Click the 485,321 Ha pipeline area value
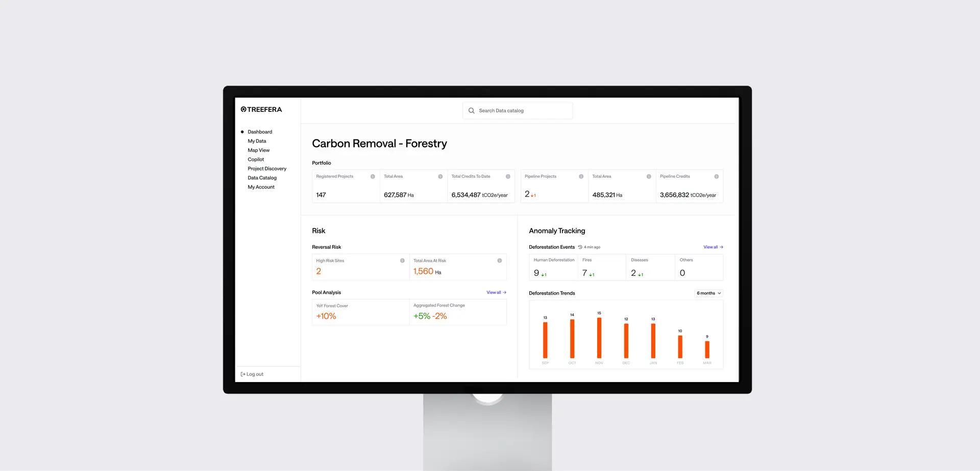The height and width of the screenshot is (471, 980). pos(607,195)
